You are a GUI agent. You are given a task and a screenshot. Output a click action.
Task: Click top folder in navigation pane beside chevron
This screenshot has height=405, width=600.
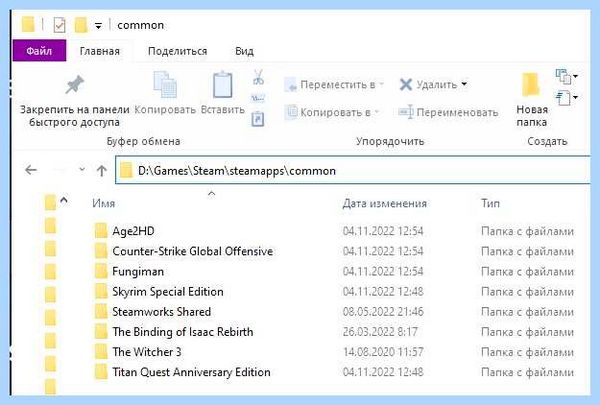[x=50, y=202]
